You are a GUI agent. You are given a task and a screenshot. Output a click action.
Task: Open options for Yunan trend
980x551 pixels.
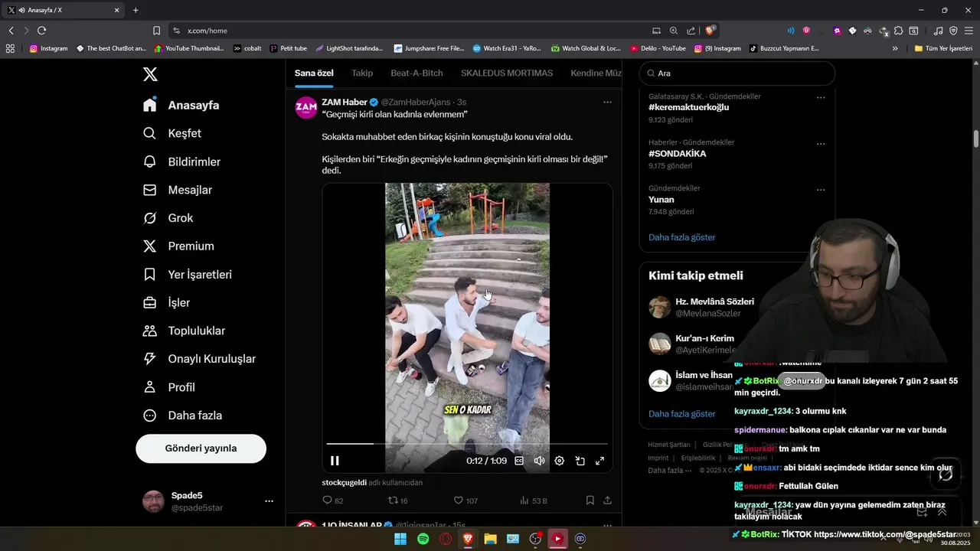pyautogui.click(x=821, y=190)
